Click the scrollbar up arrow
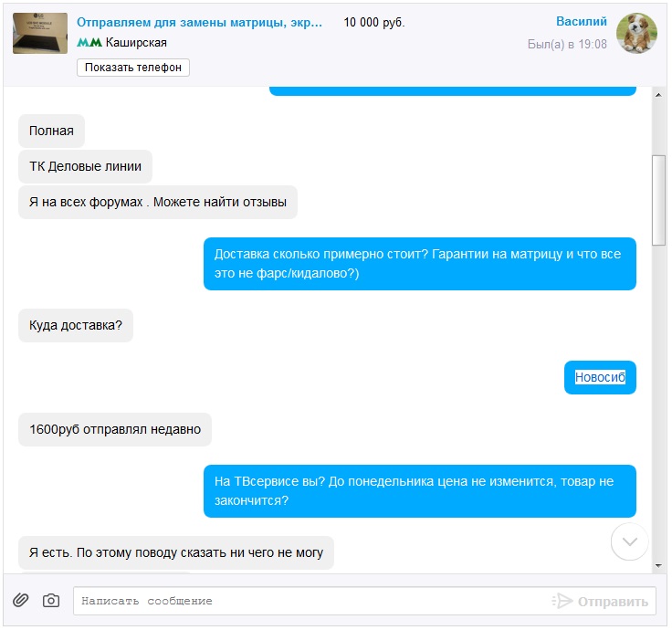The image size is (672, 630). (658, 95)
